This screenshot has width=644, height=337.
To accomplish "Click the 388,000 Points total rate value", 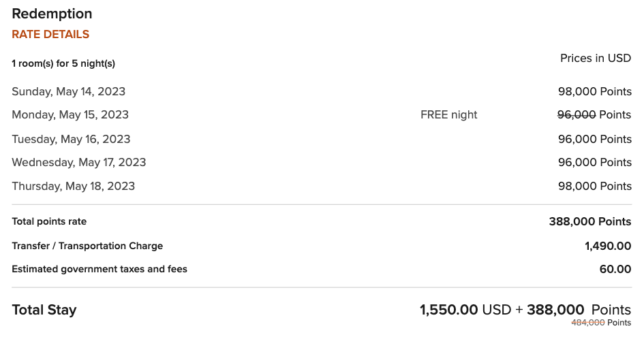I will pos(590,221).
